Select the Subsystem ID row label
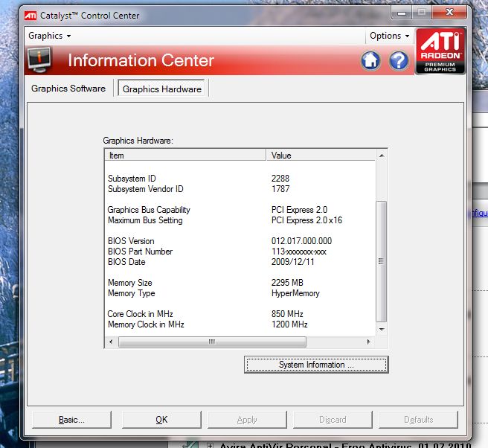488x448 pixels. [132, 179]
